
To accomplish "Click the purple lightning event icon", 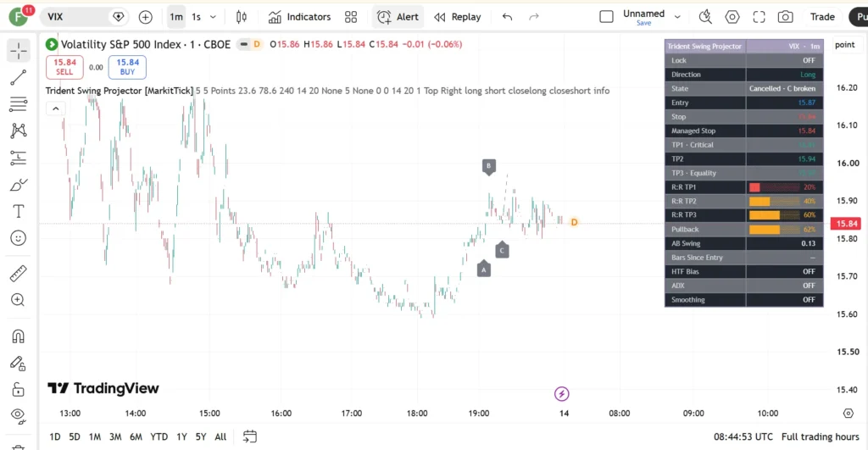I will [x=561, y=393].
